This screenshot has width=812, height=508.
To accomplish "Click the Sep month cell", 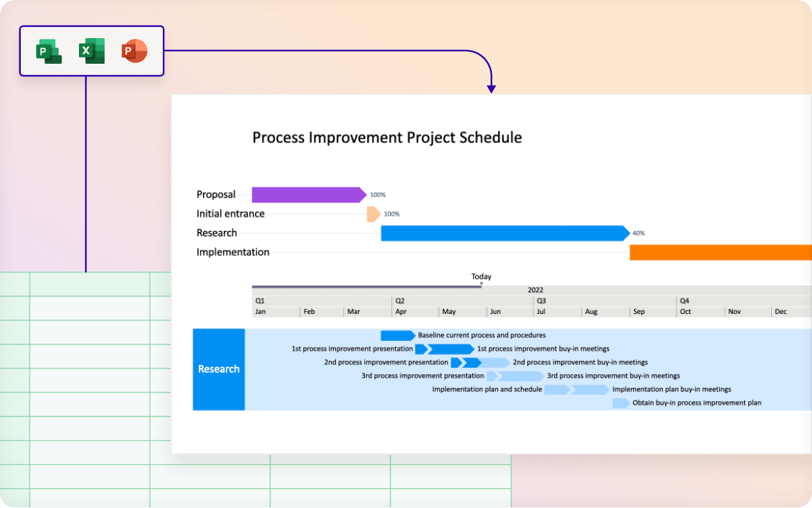I will click(653, 312).
